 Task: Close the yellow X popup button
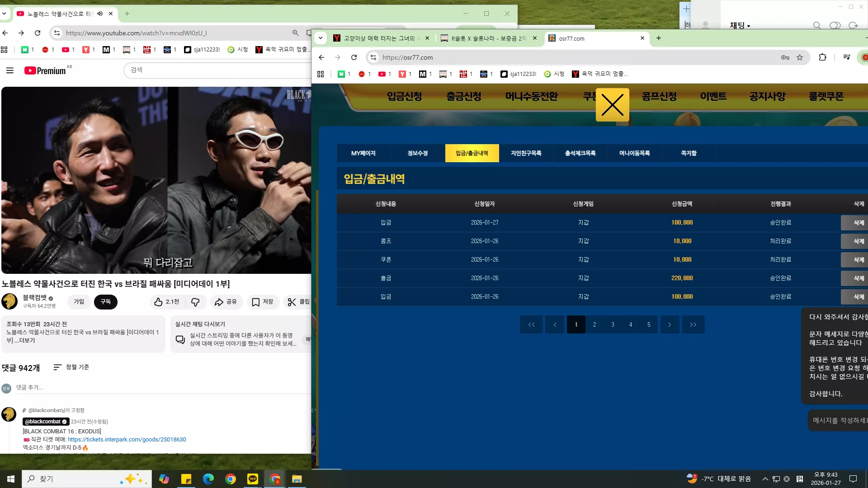point(612,105)
